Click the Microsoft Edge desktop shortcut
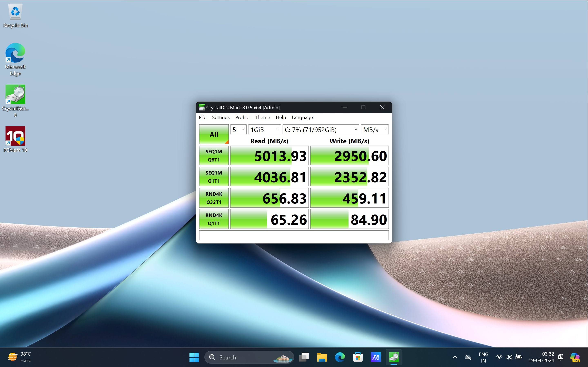 pos(15,53)
